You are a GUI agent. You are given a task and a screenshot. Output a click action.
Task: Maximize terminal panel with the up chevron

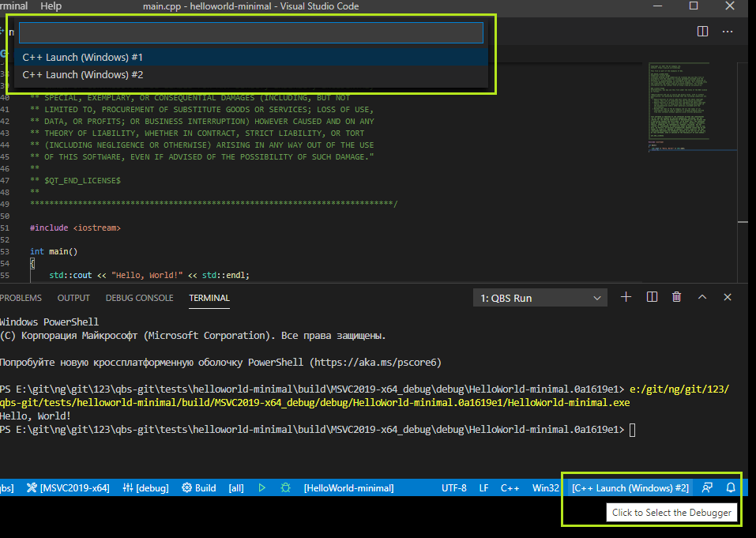(702, 297)
